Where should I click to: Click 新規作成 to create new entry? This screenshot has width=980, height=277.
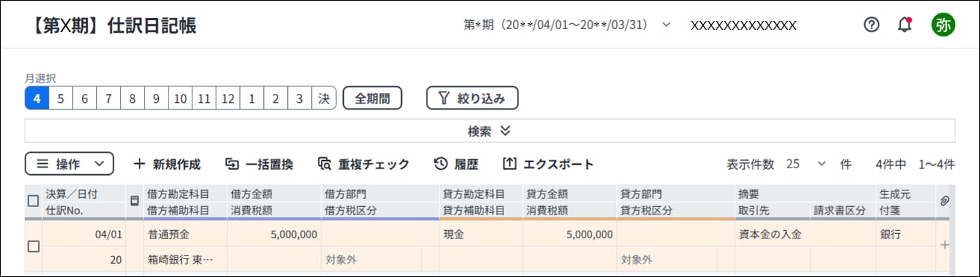tap(167, 164)
